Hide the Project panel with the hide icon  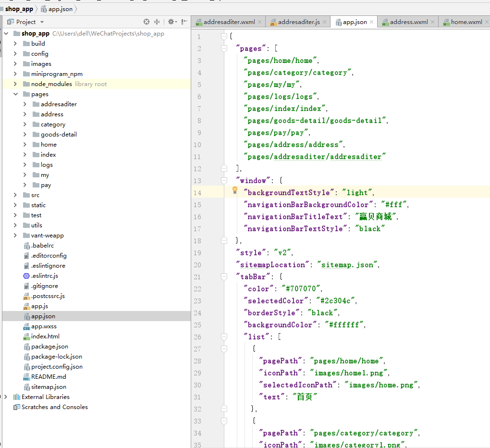point(184,22)
